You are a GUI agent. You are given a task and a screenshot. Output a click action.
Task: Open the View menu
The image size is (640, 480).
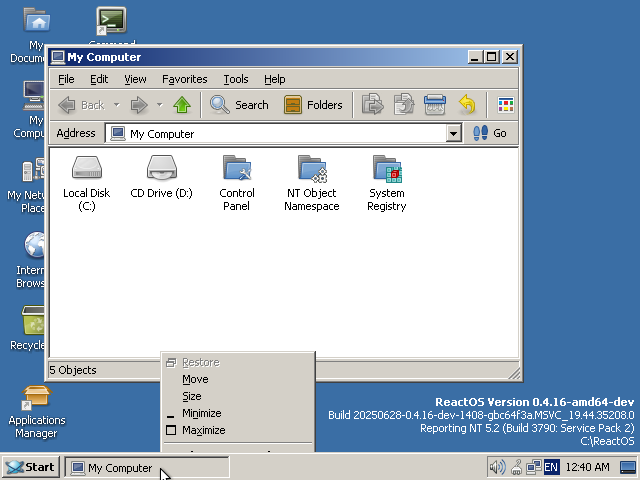(x=135, y=79)
